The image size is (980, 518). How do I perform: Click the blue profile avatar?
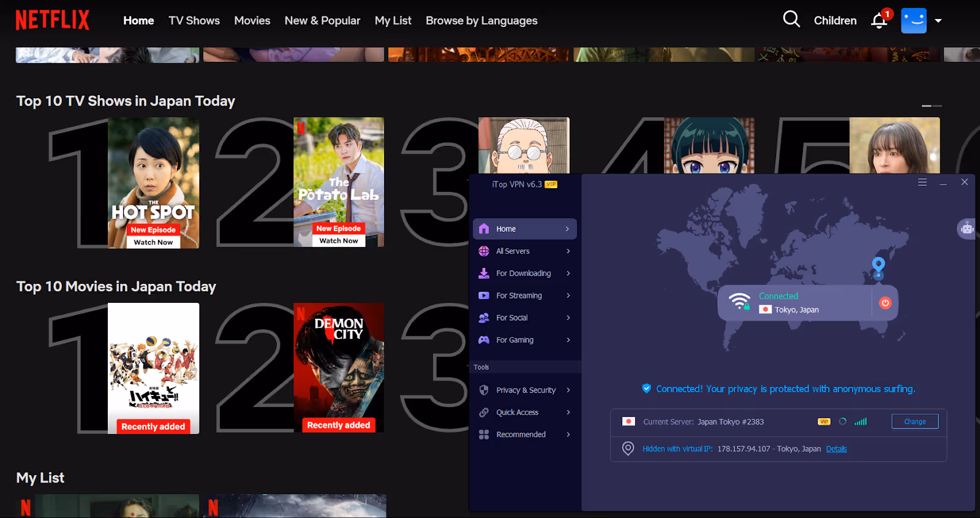coord(913,20)
